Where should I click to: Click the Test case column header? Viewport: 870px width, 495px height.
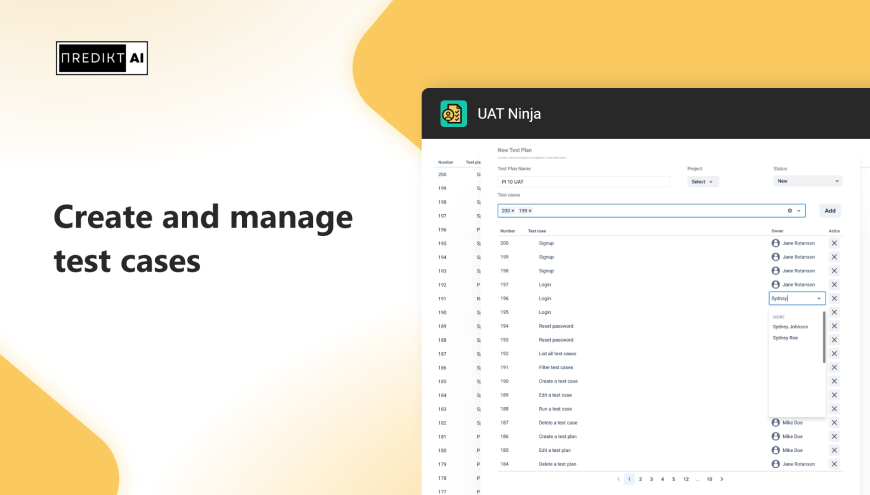point(537,231)
